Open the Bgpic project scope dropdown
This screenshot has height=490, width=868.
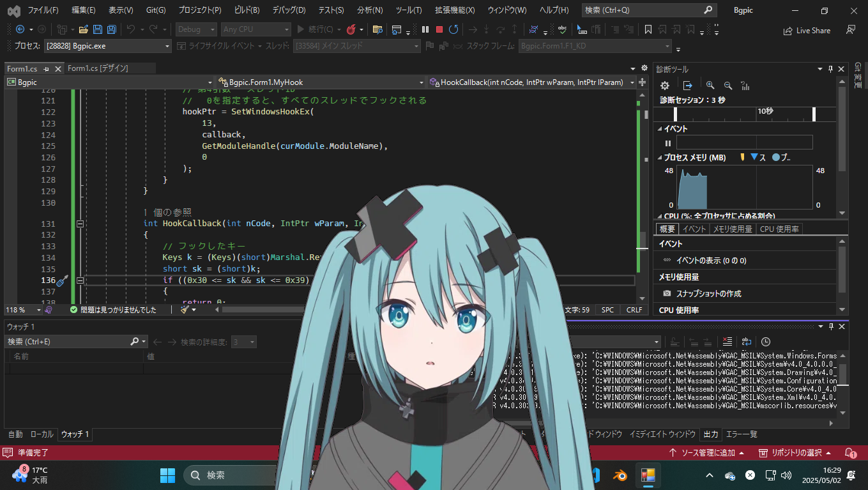point(109,82)
